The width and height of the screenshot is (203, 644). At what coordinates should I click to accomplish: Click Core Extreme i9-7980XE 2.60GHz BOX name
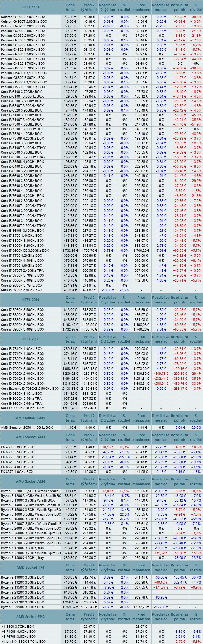(30, 389)
